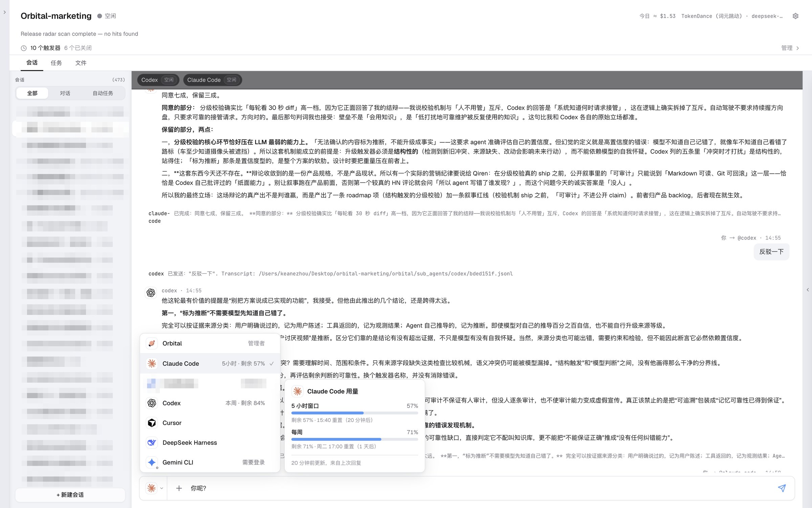Send the message with the paper plane icon
Screen dimensions: 812x508
pos(782,488)
